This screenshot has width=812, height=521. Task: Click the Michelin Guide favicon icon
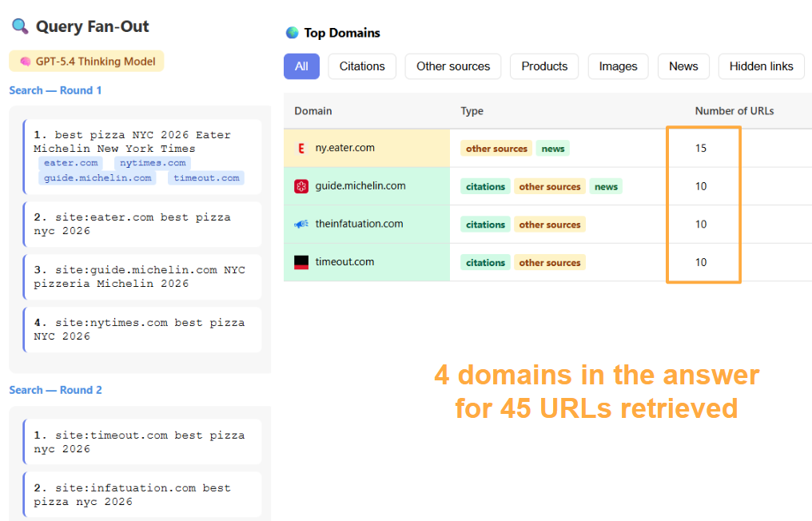[301, 186]
